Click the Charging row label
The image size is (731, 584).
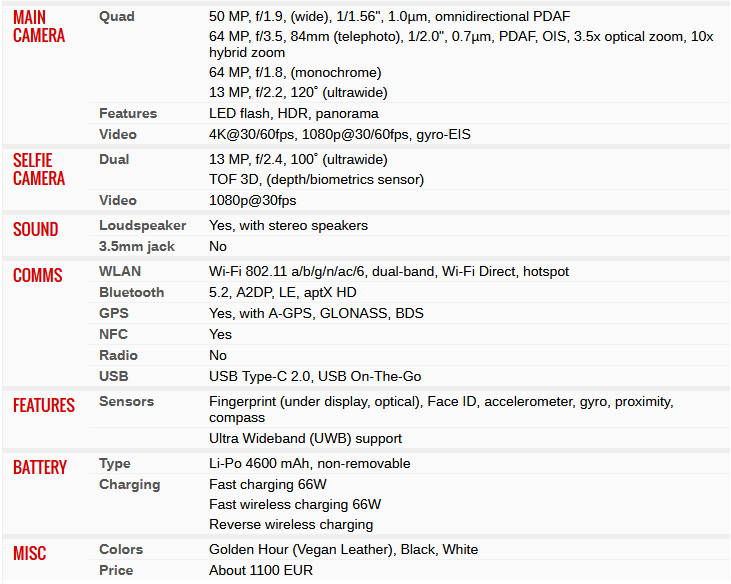pyautogui.click(x=129, y=485)
